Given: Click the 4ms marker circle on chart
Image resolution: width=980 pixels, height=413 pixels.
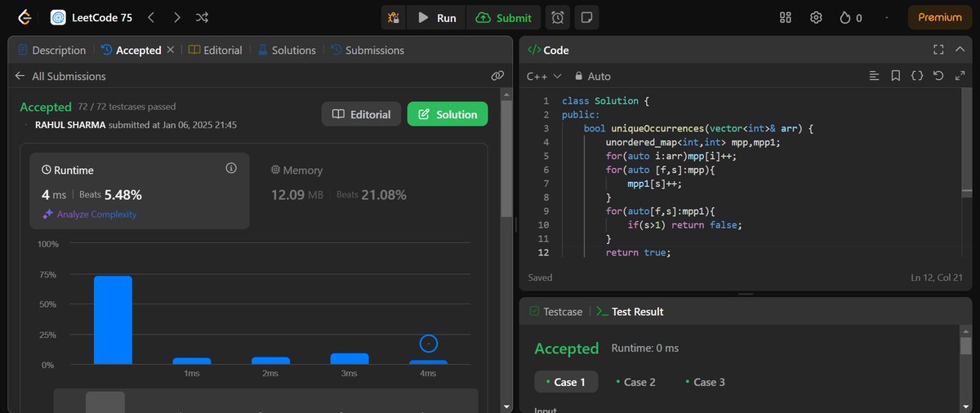Looking at the screenshot, I should tap(429, 344).
